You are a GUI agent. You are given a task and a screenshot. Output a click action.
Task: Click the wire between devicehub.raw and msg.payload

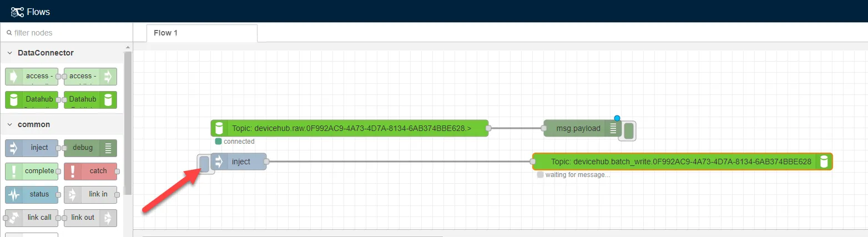click(x=516, y=128)
